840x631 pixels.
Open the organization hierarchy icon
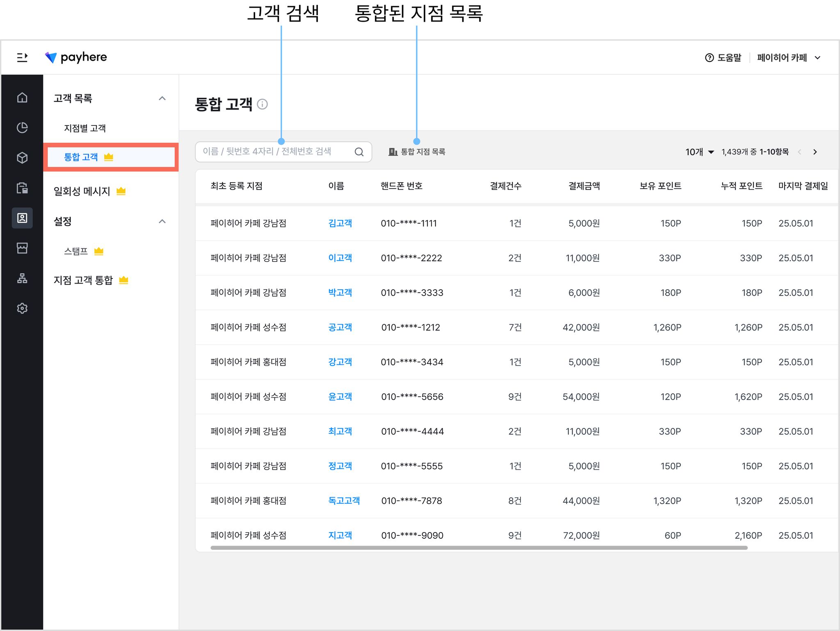[22, 278]
